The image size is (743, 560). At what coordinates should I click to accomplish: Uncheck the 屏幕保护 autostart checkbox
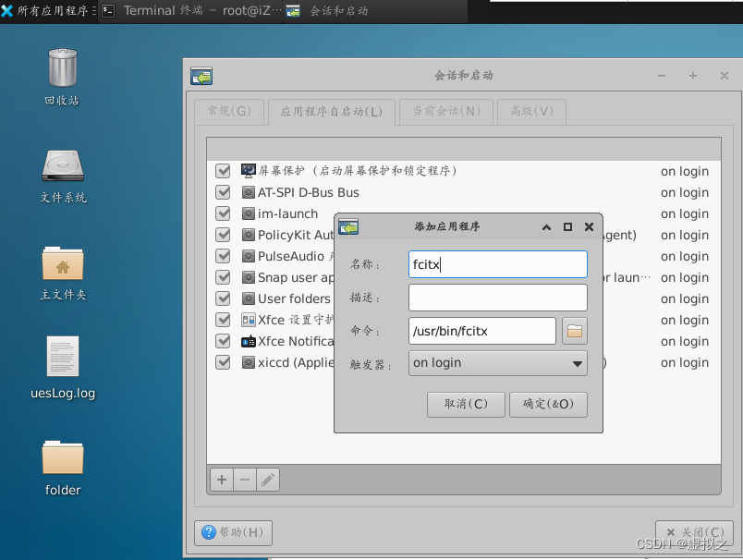(223, 171)
